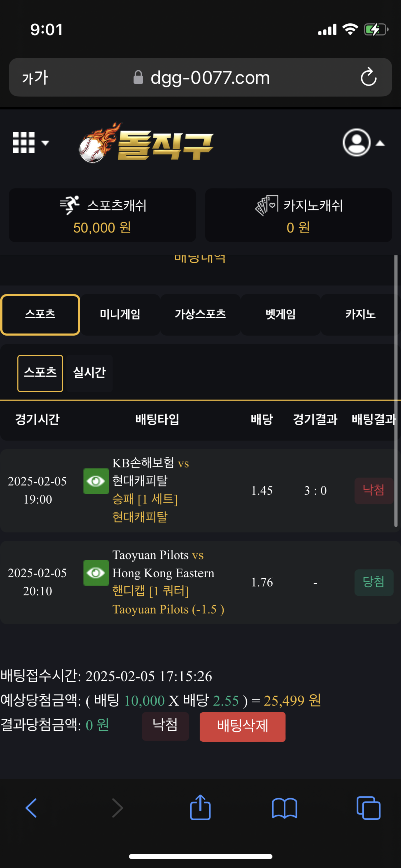
Task: Switch to the 가상스포츠 tab
Action: pos(200,315)
